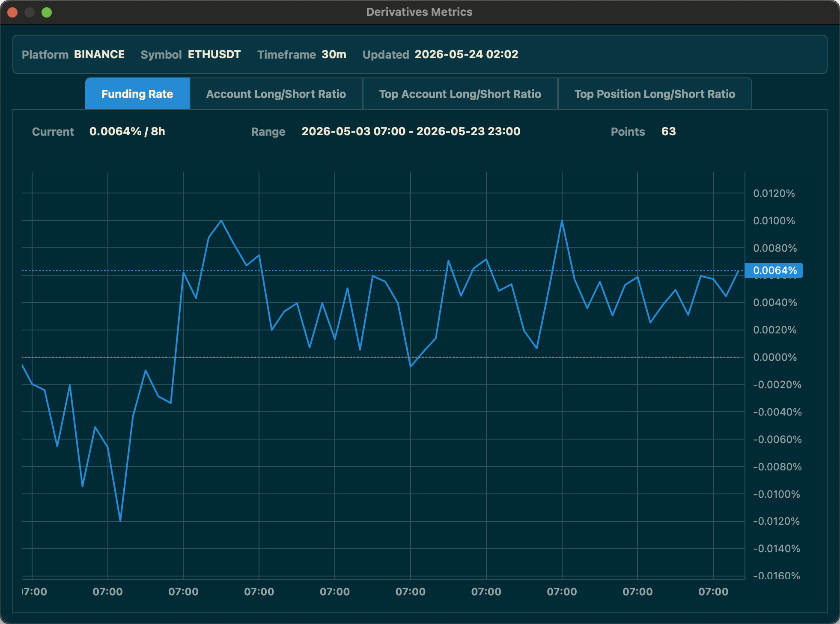Maximize the window with green button
Viewport: 840px width, 624px height.
pos(47,12)
